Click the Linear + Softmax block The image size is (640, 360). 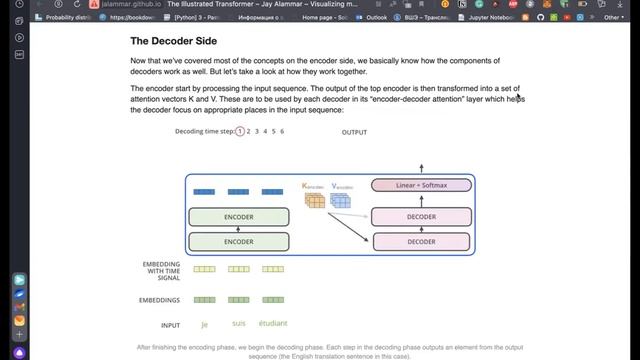click(x=421, y=185)
